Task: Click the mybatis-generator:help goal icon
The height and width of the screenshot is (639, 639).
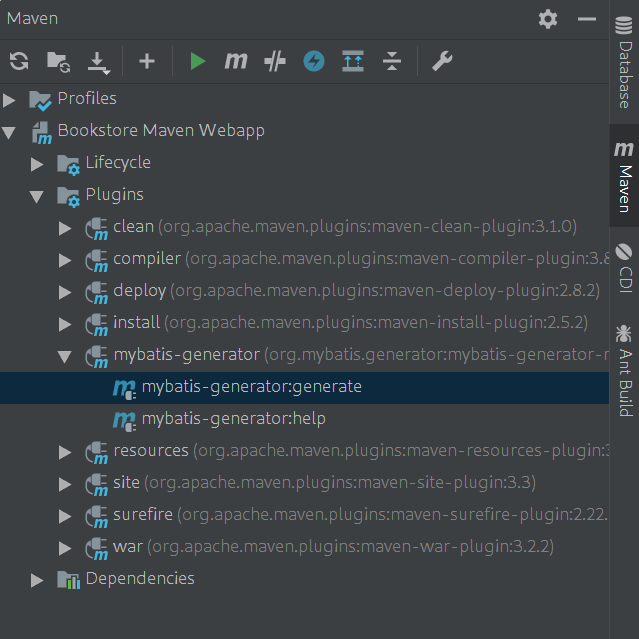Action: click(x=124, y=421)
